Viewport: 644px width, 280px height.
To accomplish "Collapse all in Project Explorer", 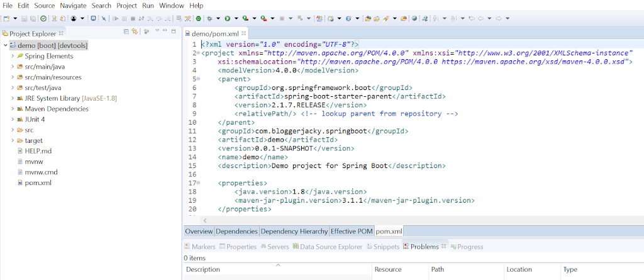I will [x=126, y=31].
